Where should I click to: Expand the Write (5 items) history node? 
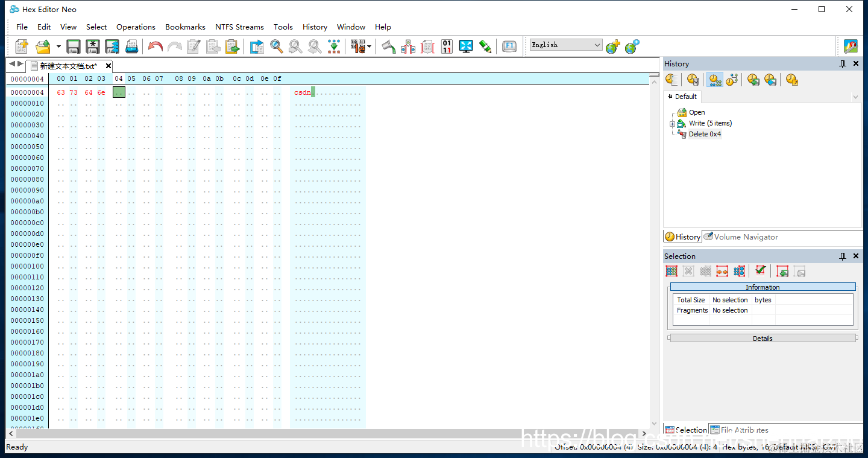(672, 124)
